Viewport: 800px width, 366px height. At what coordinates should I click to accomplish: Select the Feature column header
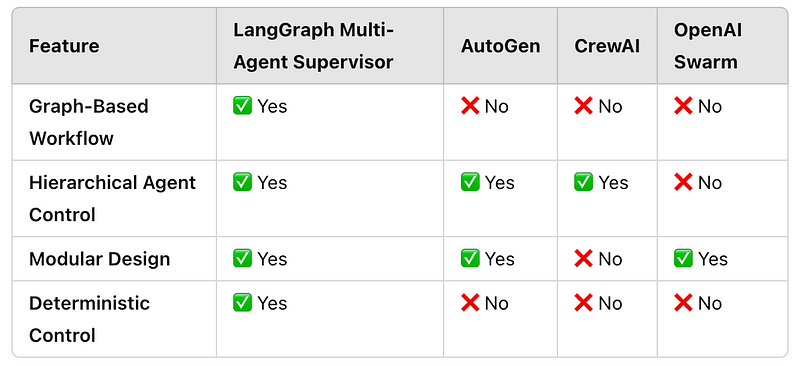coord(64,46)
